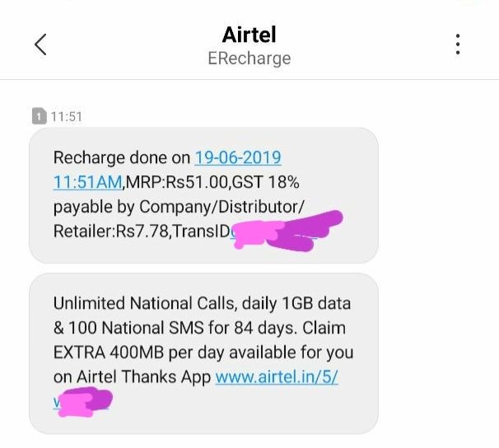Tap the scribbled link below www.airtel.in/5/
Viewport: 499px width, 448px height.
tap(82, 402)
